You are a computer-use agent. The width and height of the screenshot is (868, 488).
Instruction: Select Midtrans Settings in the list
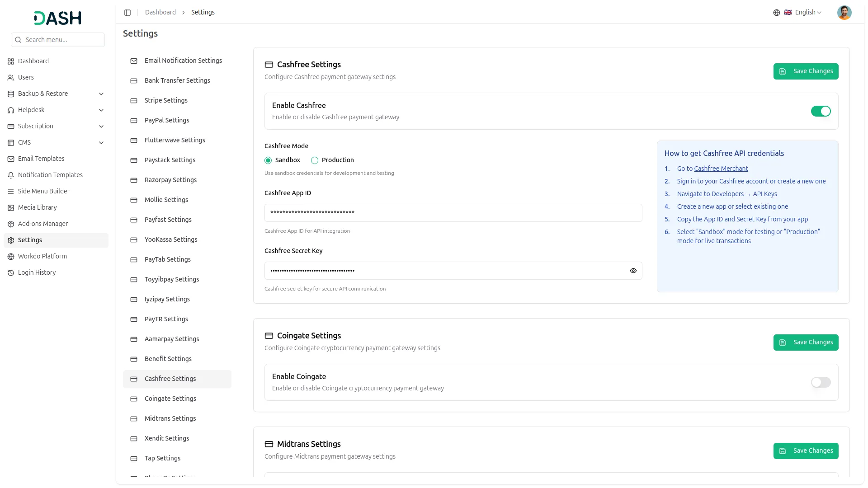click(x=177, y=419)
